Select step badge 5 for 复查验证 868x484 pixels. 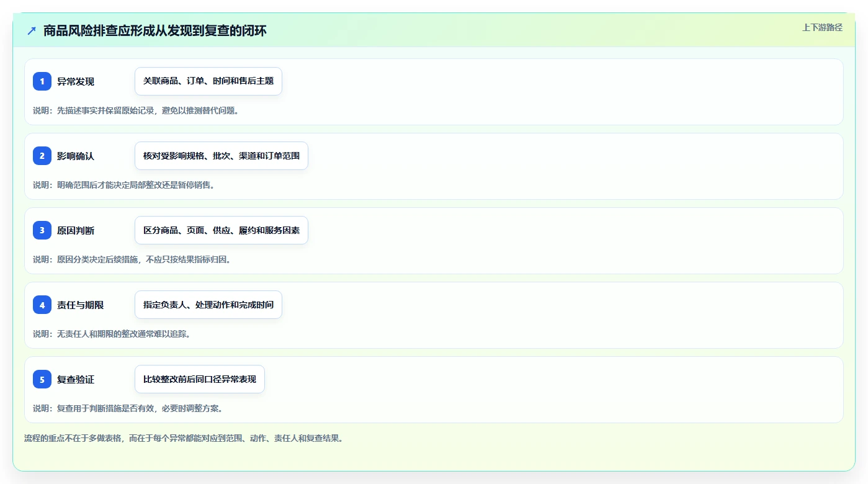point(42,379)
